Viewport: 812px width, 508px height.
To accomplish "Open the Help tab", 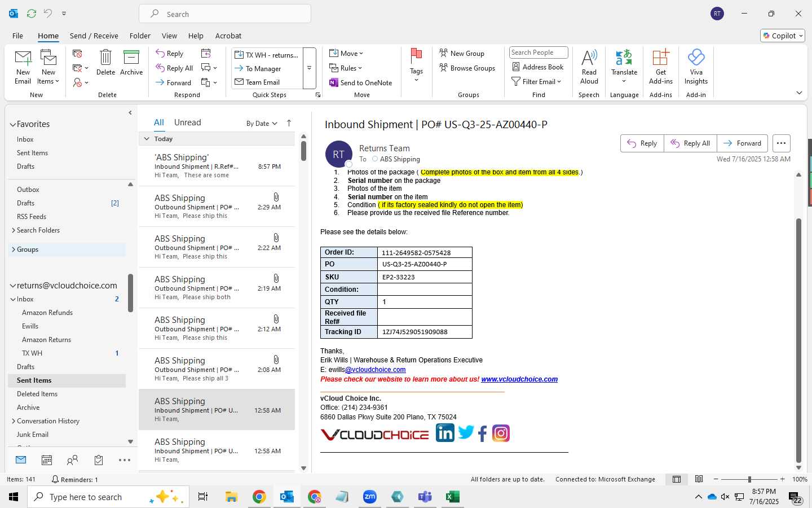I will [196, 36].
